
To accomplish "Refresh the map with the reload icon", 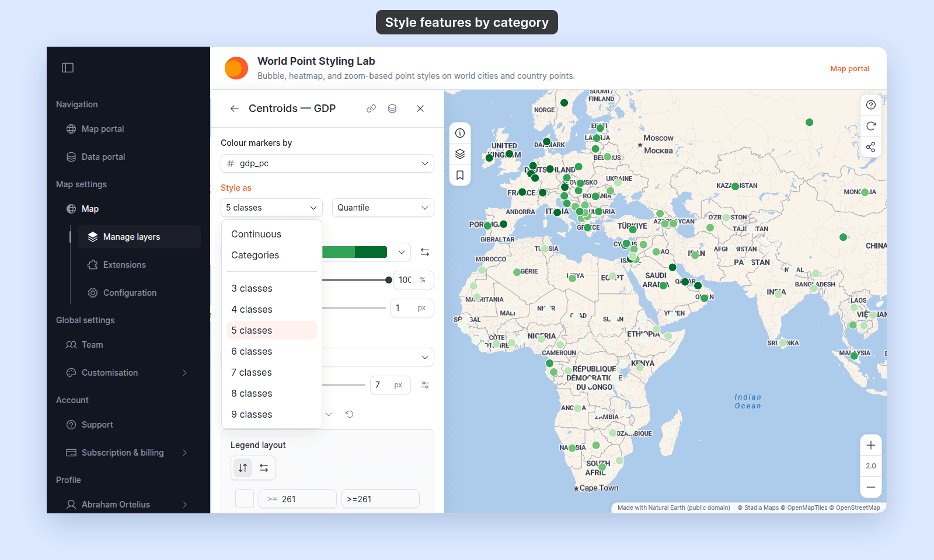I will 871,126.
